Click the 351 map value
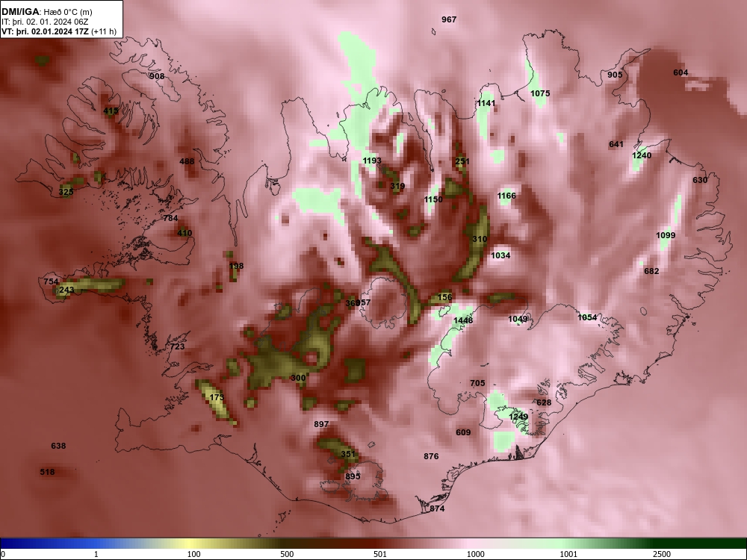Screen dimensions: 747x560 (348, 454)
